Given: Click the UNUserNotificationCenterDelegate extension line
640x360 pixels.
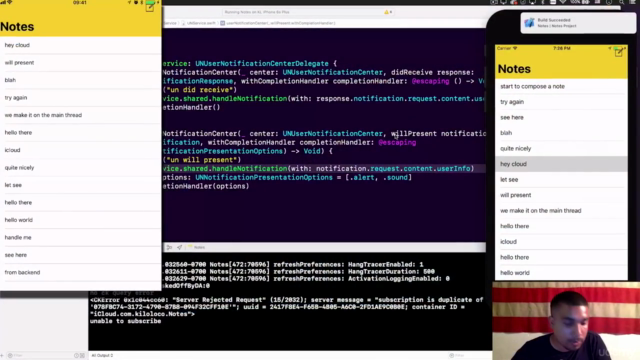Looking at the screenshot, I should click(x=250, y=64).
